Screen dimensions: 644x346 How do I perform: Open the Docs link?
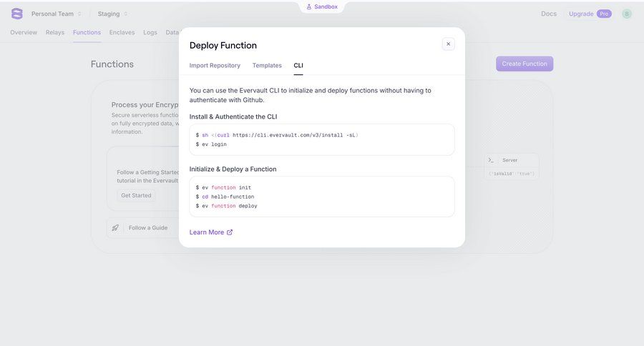[x=549, y=14]
